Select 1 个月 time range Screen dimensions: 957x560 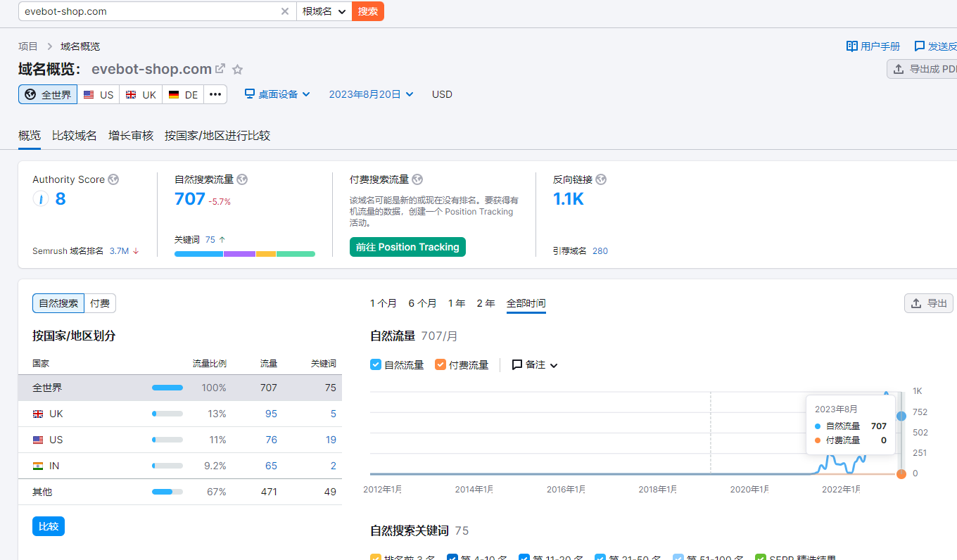[384, 303]
